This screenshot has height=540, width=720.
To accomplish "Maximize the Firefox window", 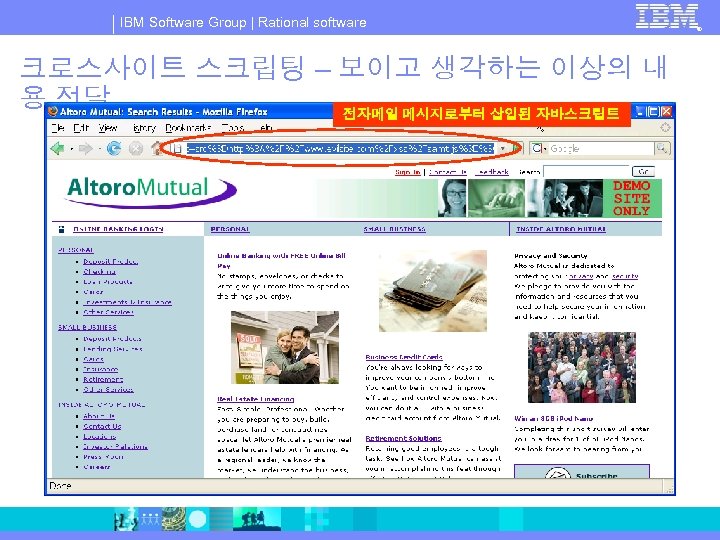I will tap(654, 112).
